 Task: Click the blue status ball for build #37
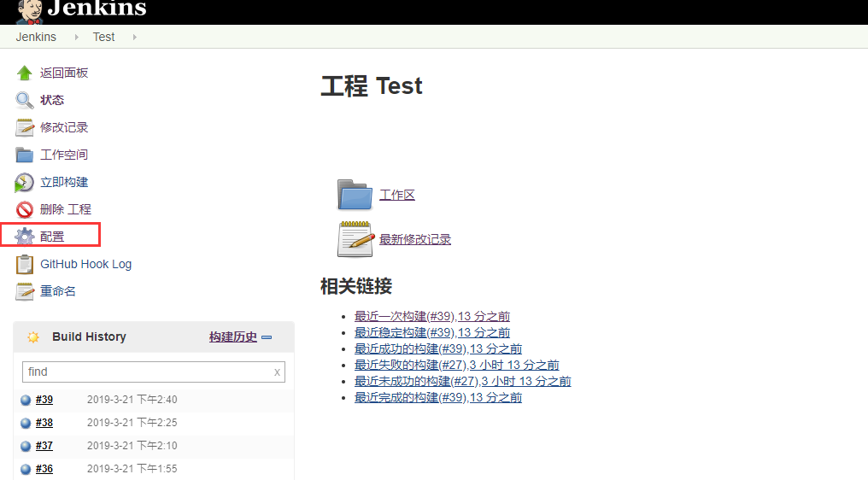coord(26,446)
